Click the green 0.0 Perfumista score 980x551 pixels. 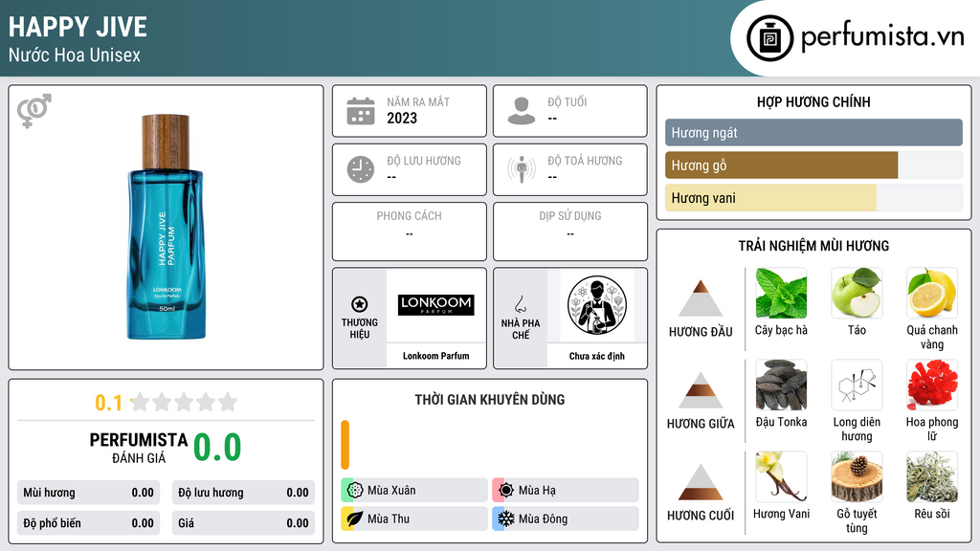(217, 447)
